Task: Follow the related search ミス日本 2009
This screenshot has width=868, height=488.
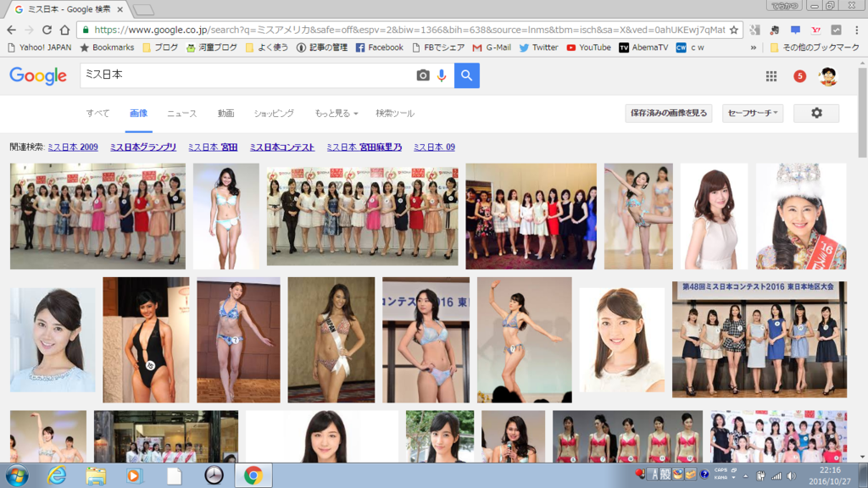Action: [x=73, y=147]
